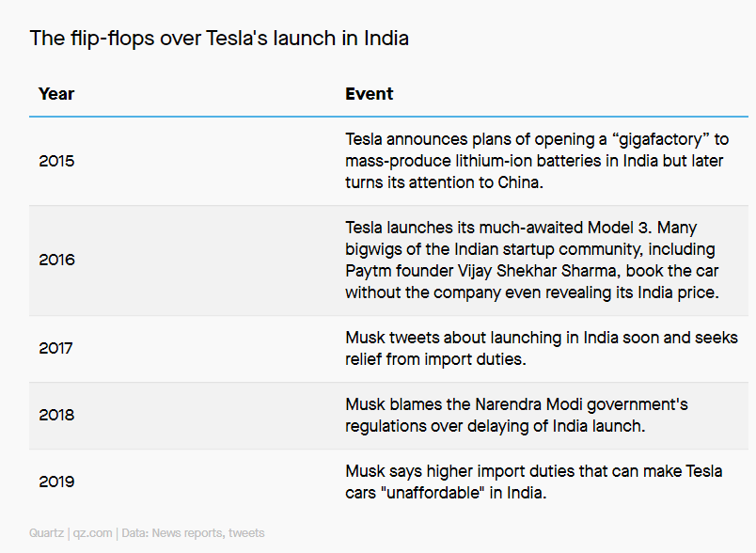756x553 pixels.
Task: Select the 2019 year cell
Action: [57, 482]
